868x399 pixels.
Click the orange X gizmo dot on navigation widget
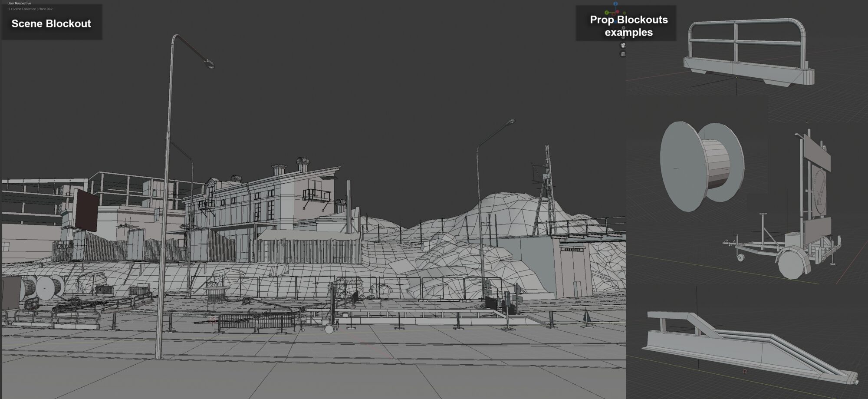pos(618,11)
